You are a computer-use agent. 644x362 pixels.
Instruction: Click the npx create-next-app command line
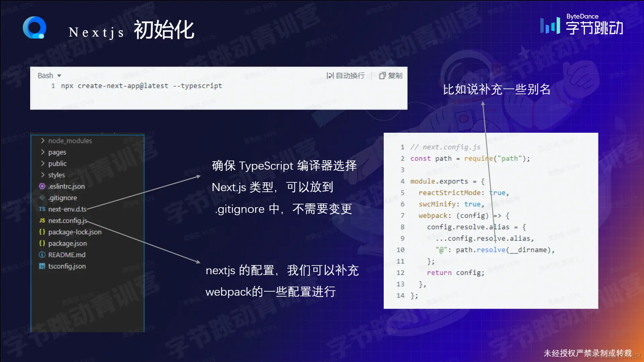click(141, 86)
